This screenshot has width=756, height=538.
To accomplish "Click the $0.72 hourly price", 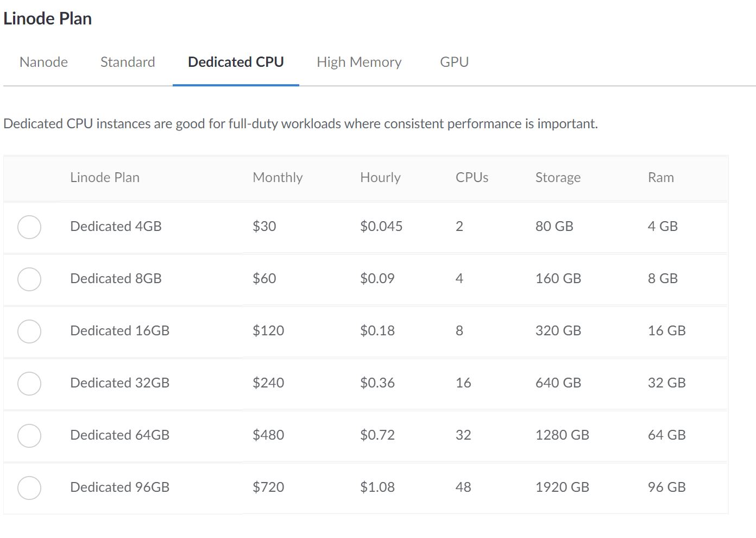I will coord(377,435).
